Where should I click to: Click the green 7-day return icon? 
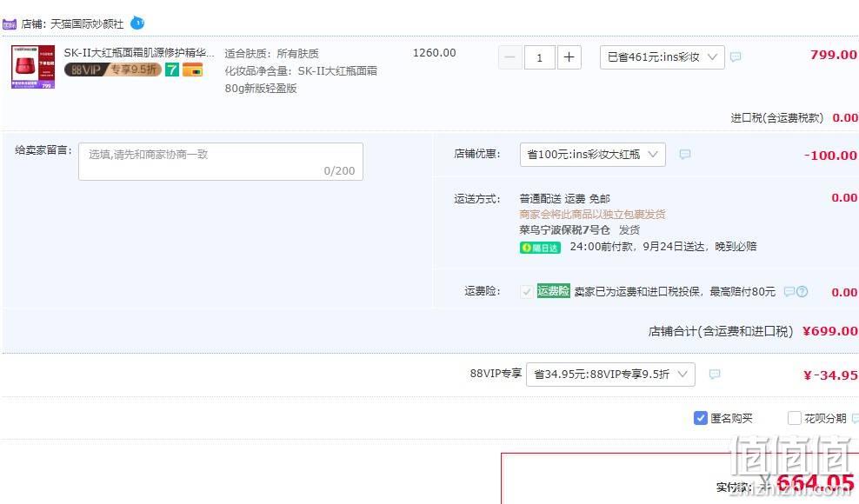[x=172, y=70]
